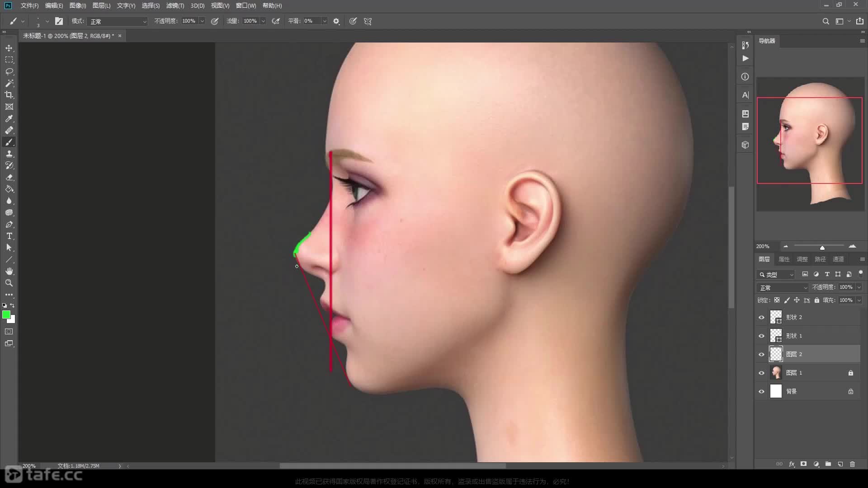
Task: Select the Healing Brush tool
Action: 9,130
